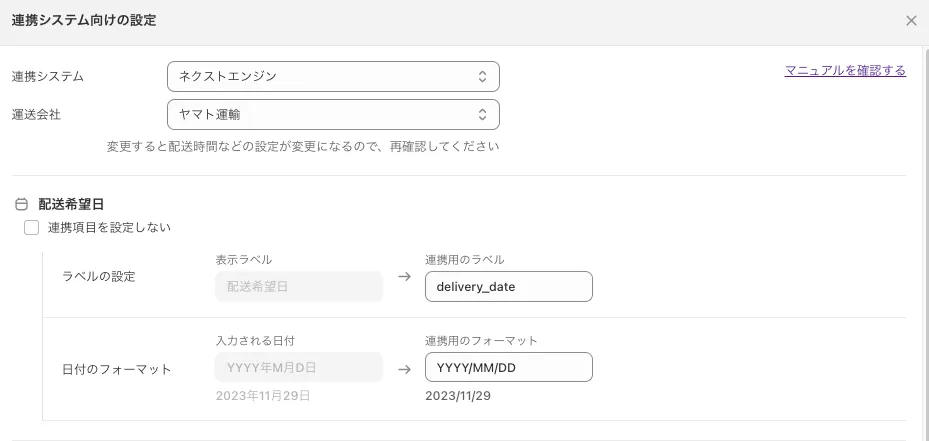Click the arrow icon in ラベルの設定 row
This screenshot has height=441, width=929.
(x=404, y=277)
